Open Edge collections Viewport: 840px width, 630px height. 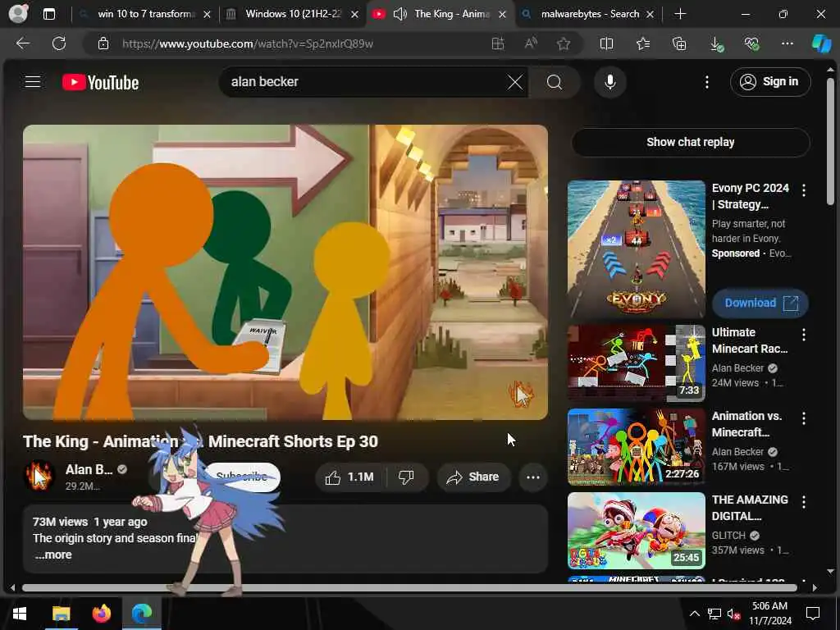679,43
